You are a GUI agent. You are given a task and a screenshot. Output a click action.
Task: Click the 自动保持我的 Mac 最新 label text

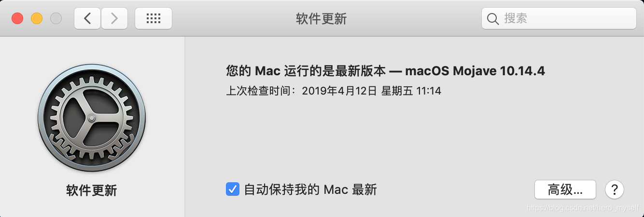coord(310,190)
